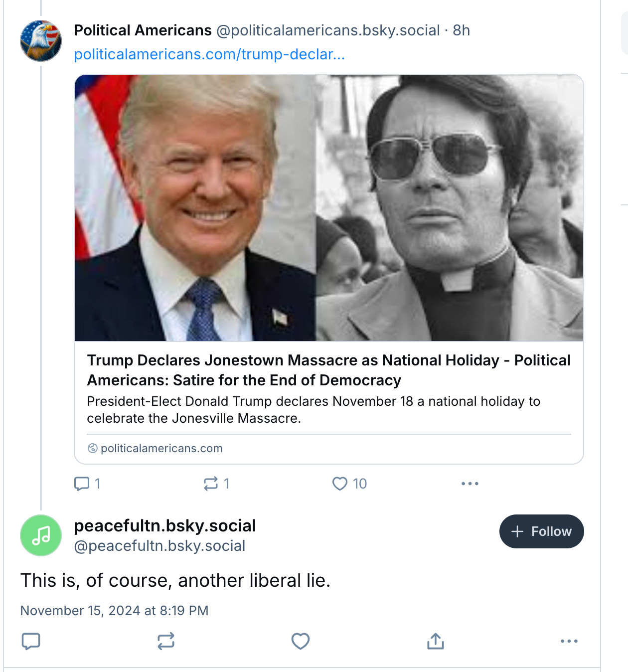Click the peacefultn.bsky.social display name
The height and width of the screenshot is (672, 628).
164,525
